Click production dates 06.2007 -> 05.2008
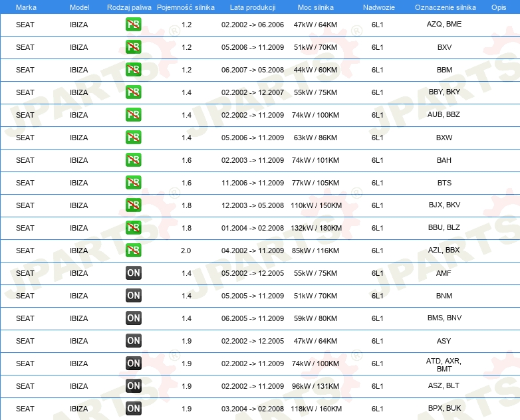 (253, 70)
